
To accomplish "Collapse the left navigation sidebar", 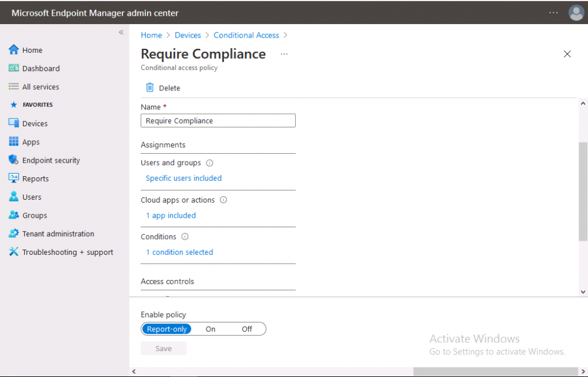I will point(121,32).
